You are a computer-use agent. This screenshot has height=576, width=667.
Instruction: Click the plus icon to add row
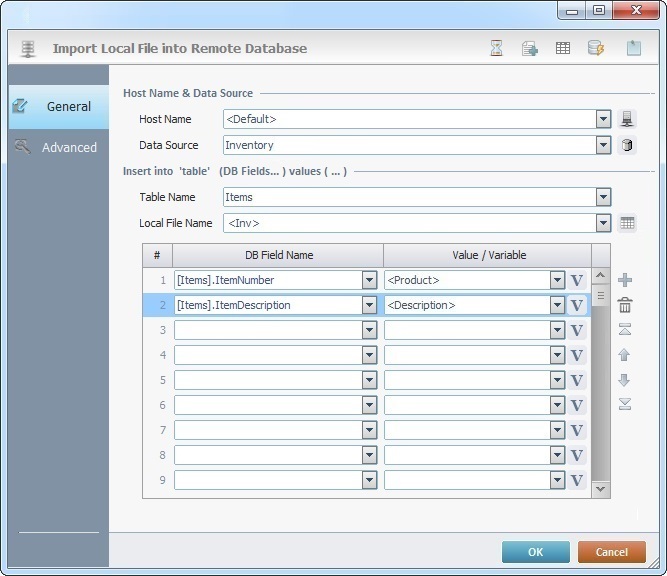coord(625,280)
